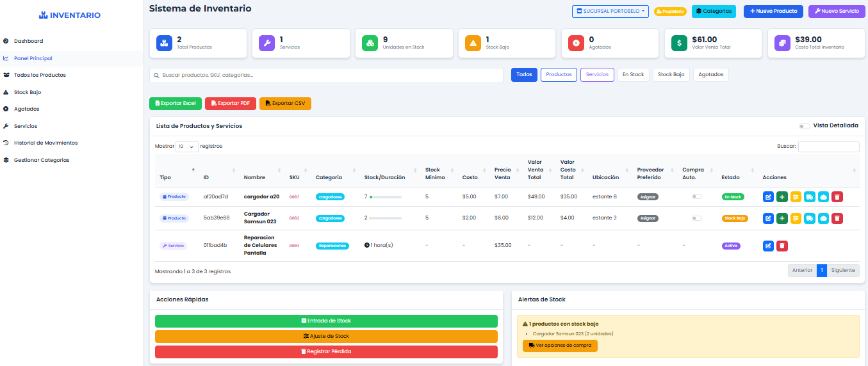This screenshot has height=366, width=868.
Task: Open stock adjustment for Cargador Samsun 023
Action: [796, 218]
